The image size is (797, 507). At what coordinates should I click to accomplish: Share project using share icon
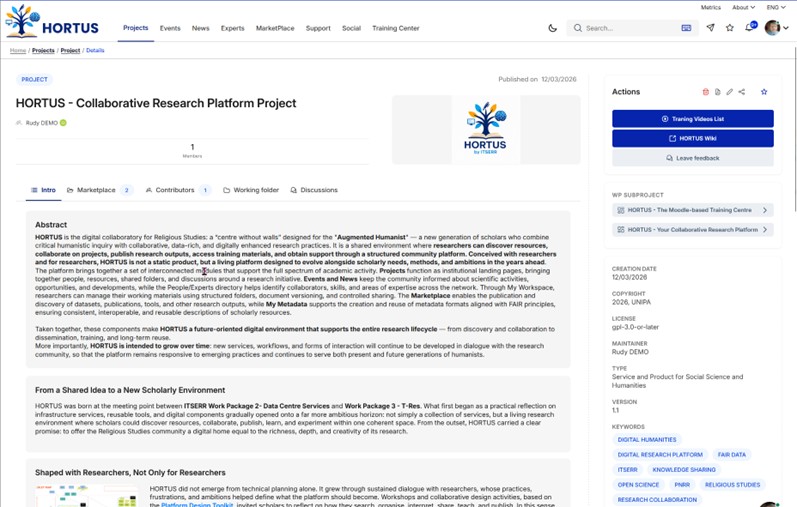742,92
